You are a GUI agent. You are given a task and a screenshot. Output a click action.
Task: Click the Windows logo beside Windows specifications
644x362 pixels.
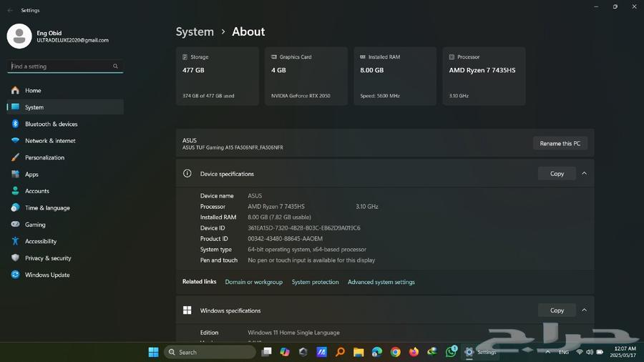pos(187,310)
